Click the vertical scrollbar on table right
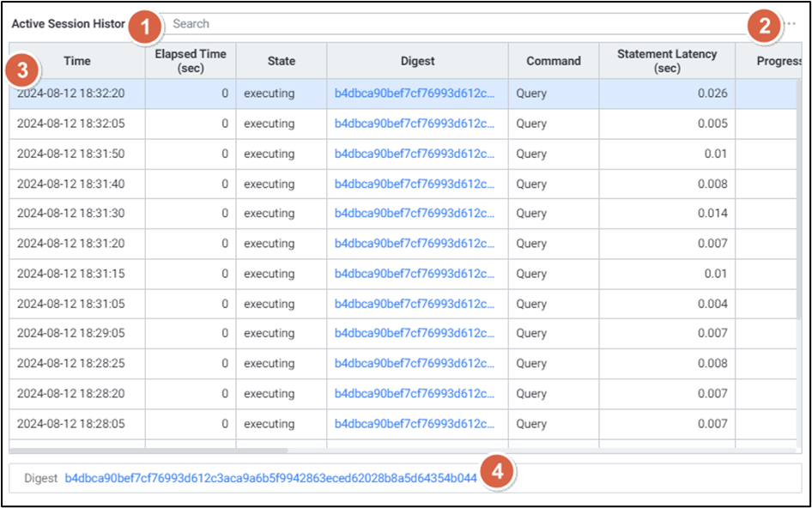 coord(798,215)
